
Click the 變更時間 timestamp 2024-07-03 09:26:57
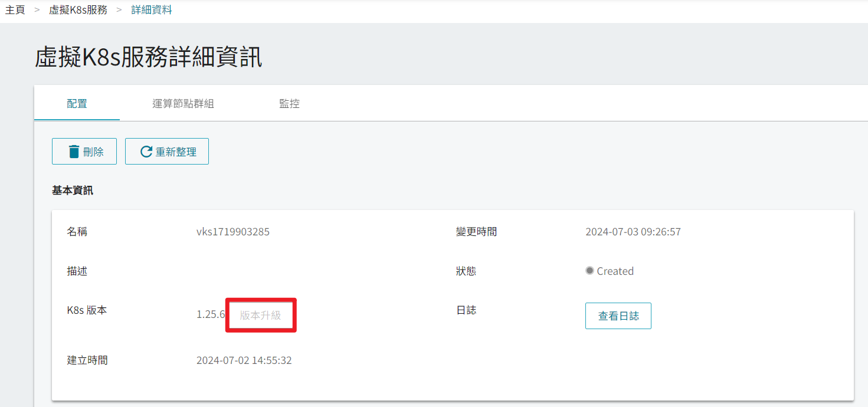pos(633,232)
